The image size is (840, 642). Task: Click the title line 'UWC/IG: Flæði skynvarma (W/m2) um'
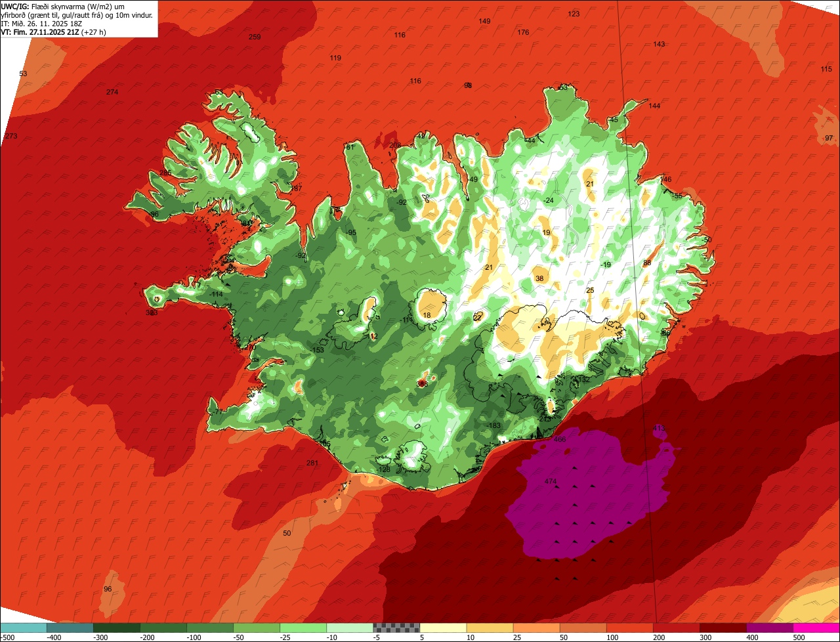pos(63,6)
